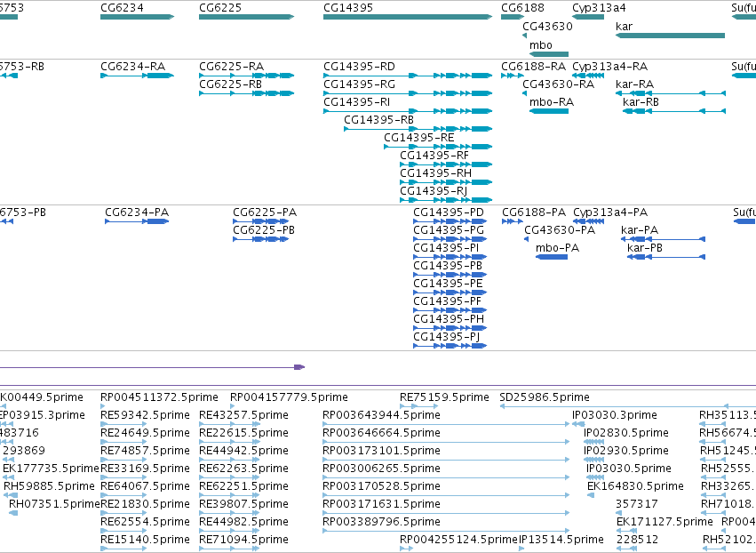Select EST RE75159.5prime

click(444, 397)
